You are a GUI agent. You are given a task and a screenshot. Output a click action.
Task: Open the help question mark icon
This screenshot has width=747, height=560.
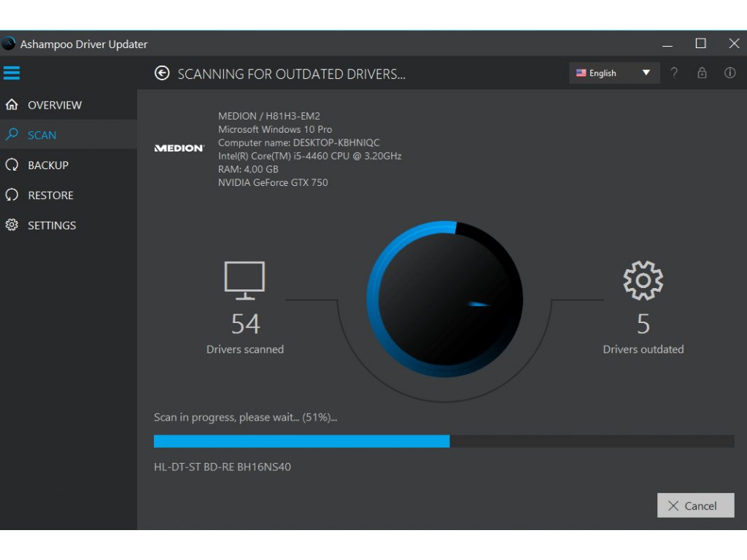pyautogui.click(x=673, y=73)
